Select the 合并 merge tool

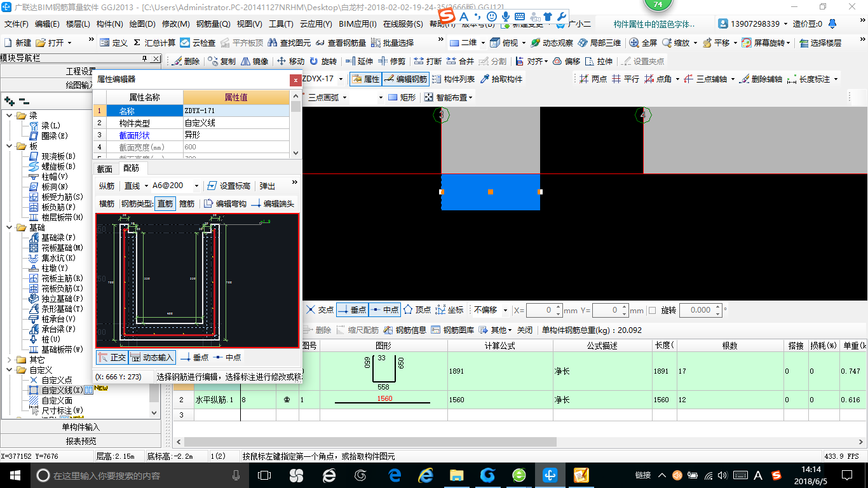click(x=460, y=61)
